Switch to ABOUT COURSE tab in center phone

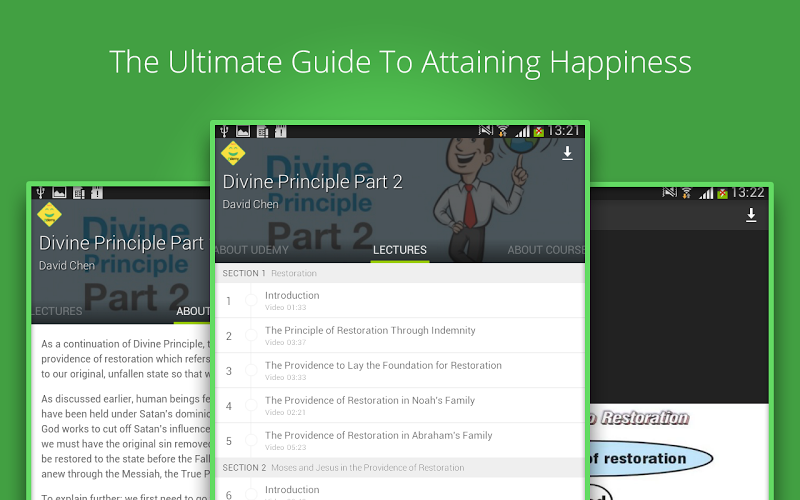click(x=546, y=250)
